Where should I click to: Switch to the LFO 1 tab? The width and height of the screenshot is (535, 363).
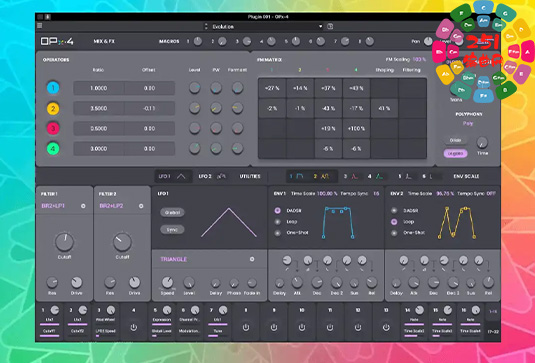point(172,176)
